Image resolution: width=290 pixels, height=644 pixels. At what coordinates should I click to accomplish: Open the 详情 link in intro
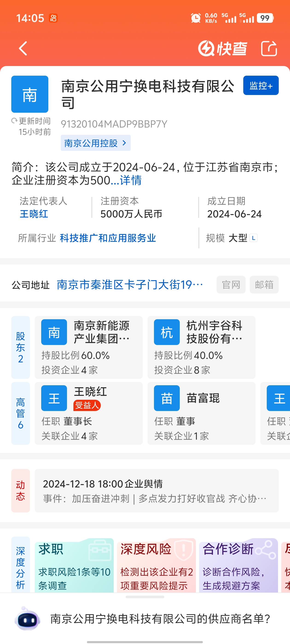131,180
